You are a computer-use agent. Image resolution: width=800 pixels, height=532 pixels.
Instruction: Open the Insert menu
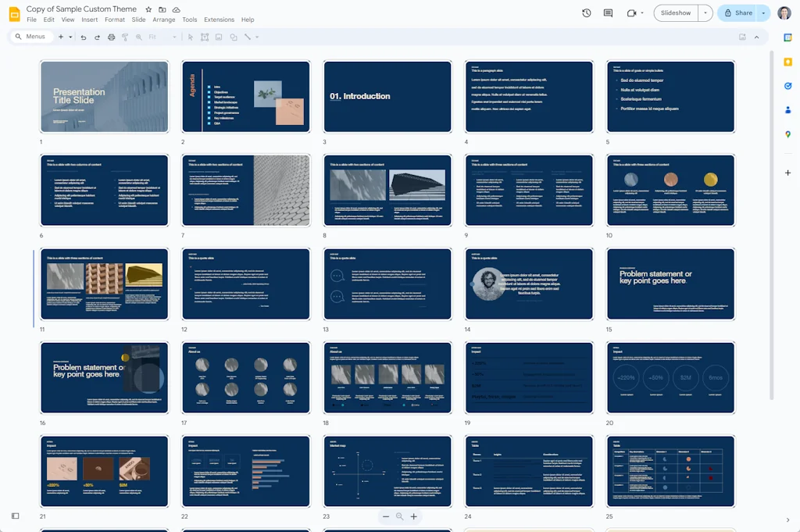pyautogui.click(x=89, y=20)
